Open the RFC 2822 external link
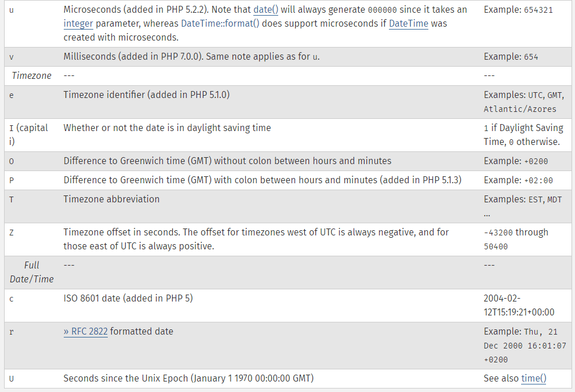 coord(85,332)
